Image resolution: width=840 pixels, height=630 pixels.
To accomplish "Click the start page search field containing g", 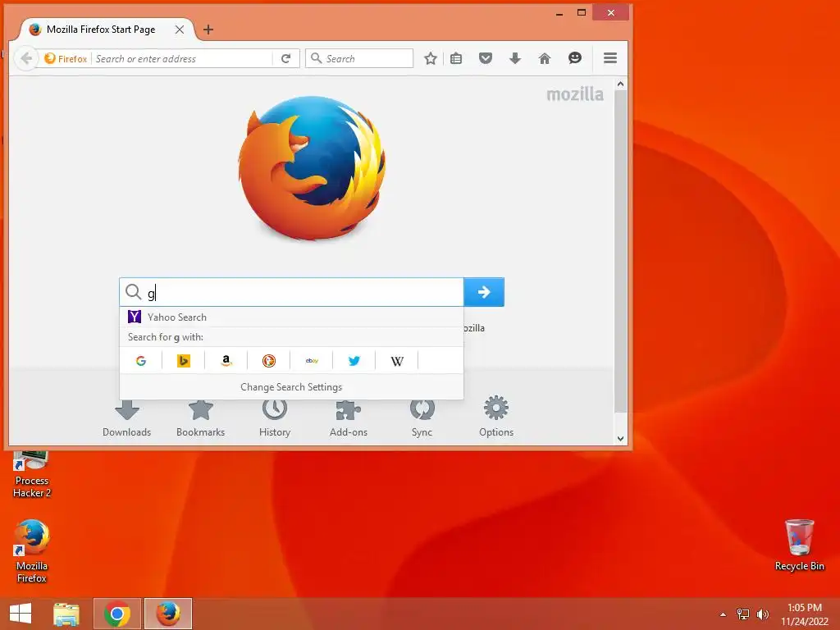I will click(x=291, y=292).
